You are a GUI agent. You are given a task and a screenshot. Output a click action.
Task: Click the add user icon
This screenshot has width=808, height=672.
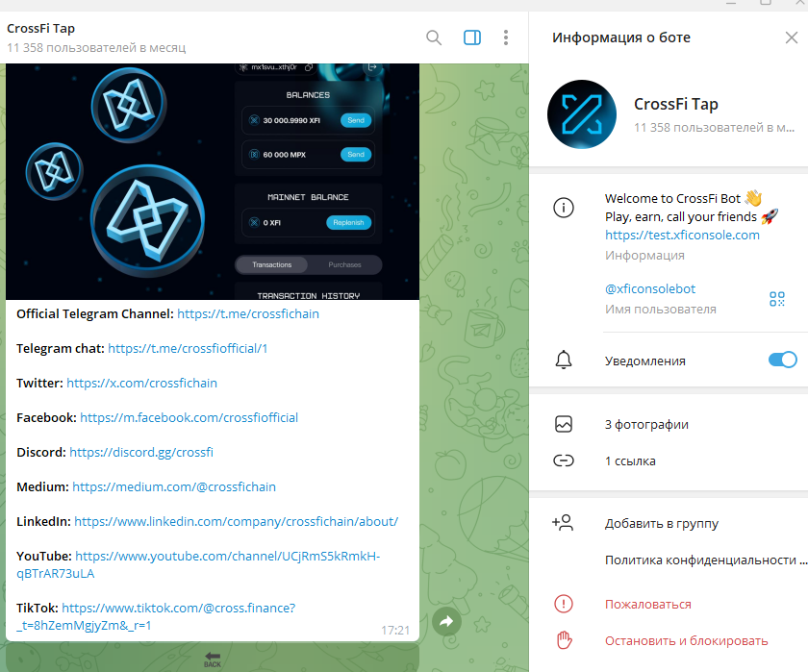564,523
